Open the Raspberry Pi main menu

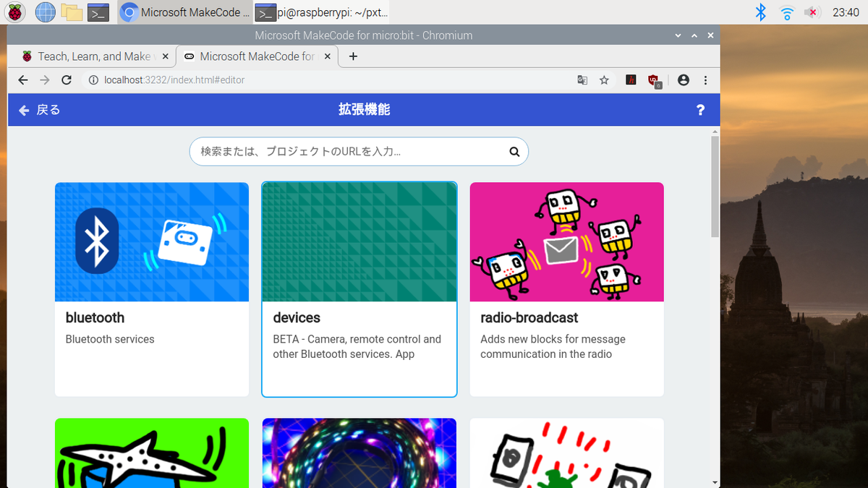coord(15,12)
